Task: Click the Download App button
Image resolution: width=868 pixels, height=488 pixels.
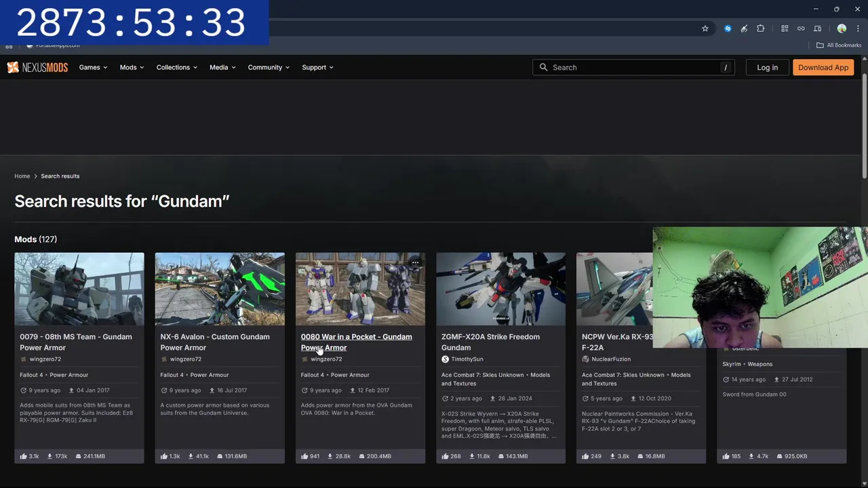Action: (x=823, y=67)
